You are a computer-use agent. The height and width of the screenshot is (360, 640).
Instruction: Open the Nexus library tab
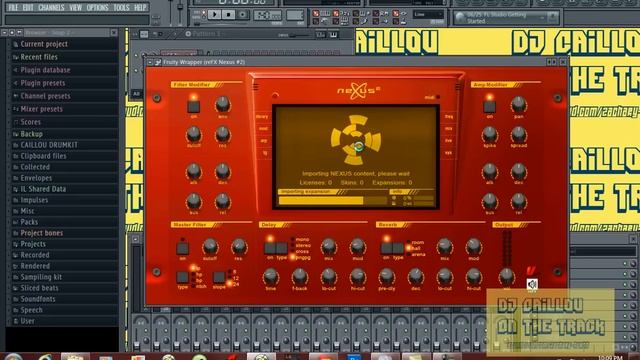point(262,117)
